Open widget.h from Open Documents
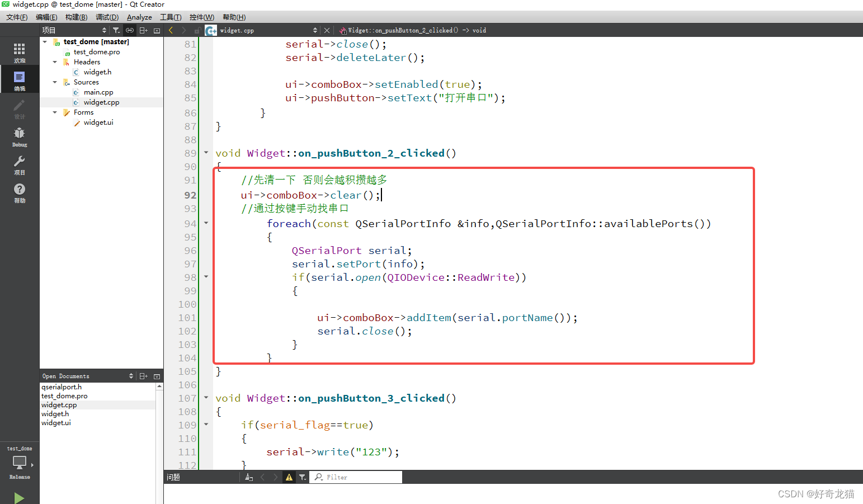Screen dimensions: 863x504 55,414
